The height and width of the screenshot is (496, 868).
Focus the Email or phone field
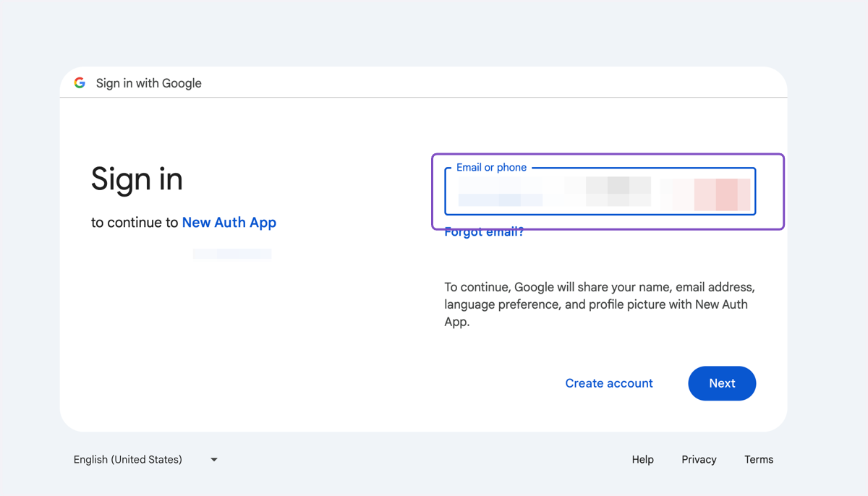600,192
